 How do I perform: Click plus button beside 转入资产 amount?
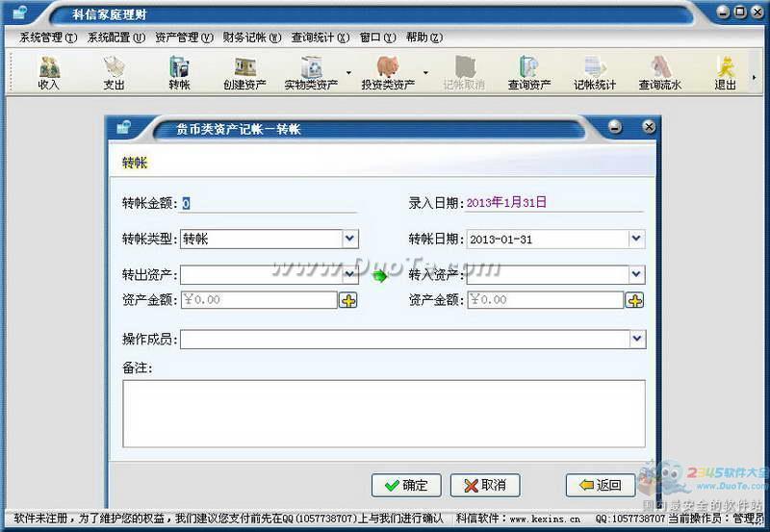(635, 300)
